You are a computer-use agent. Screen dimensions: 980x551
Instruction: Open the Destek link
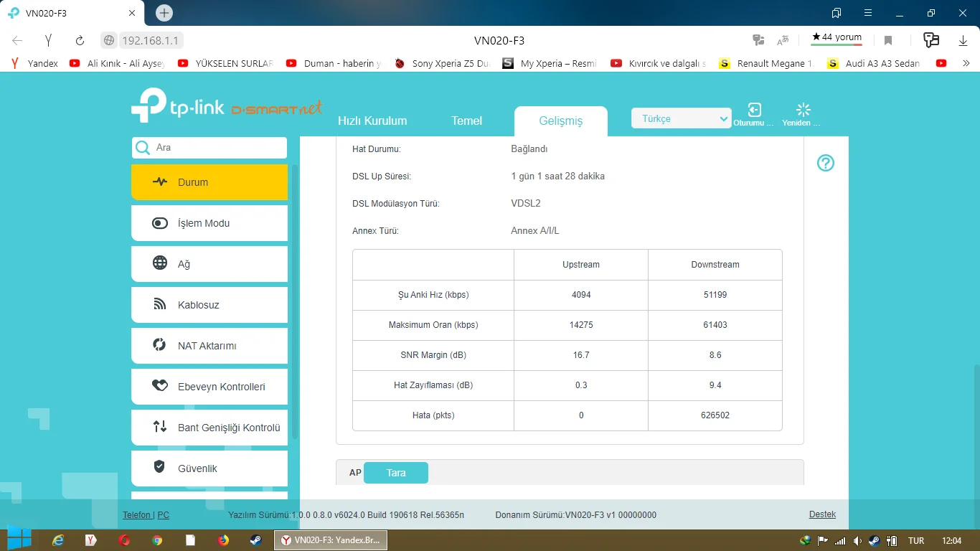[x=822, y=514]
